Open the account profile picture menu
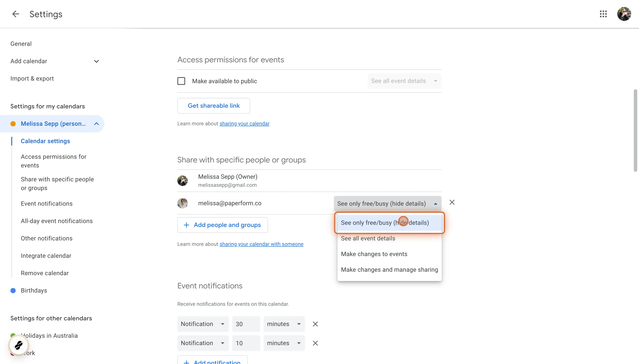The width and height of the screenshot is (639, 364). (624, 14)
